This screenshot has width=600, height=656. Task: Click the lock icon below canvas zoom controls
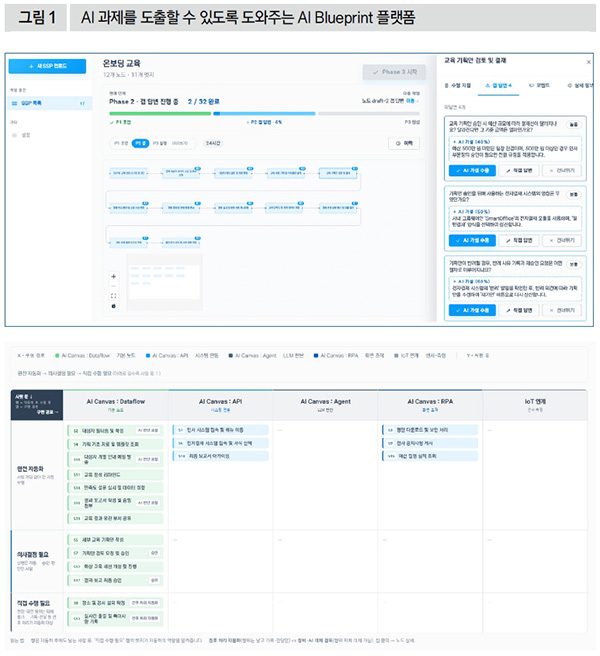pos(113,306)
